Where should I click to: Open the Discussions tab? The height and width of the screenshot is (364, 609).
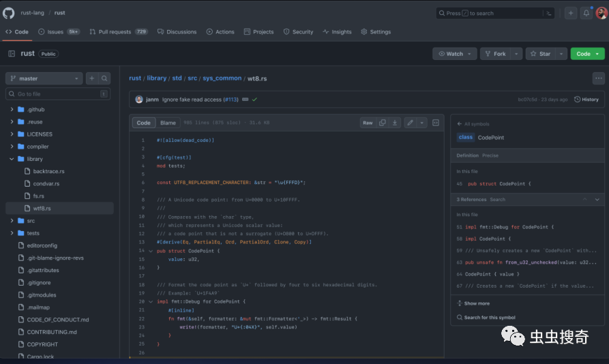pyautogui.click(x=177, y=32)
